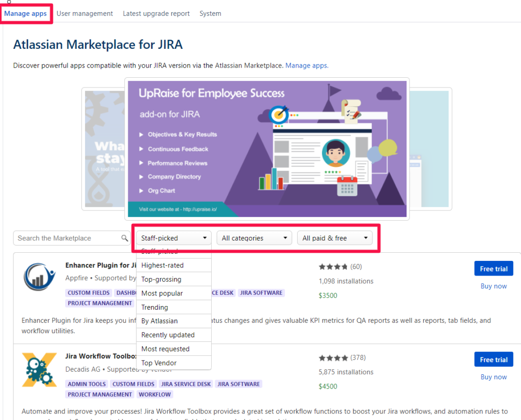Viewport: 521px width, 420px height.
Task: Click the Enhancer Plugin for Jira app logo
Action: pos(39,277)
